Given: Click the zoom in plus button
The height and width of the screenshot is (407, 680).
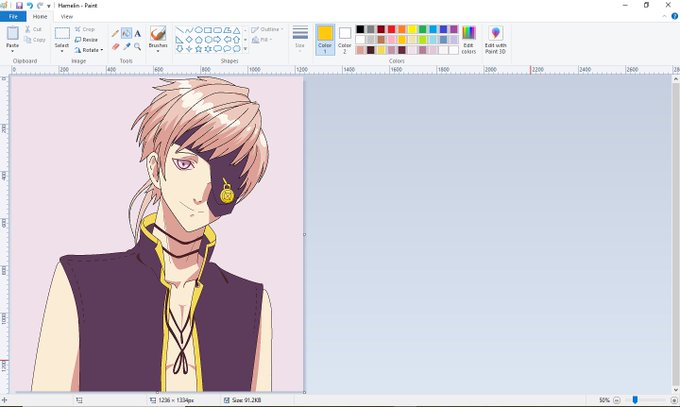Looking at the screenshot, I should (674, 400).
